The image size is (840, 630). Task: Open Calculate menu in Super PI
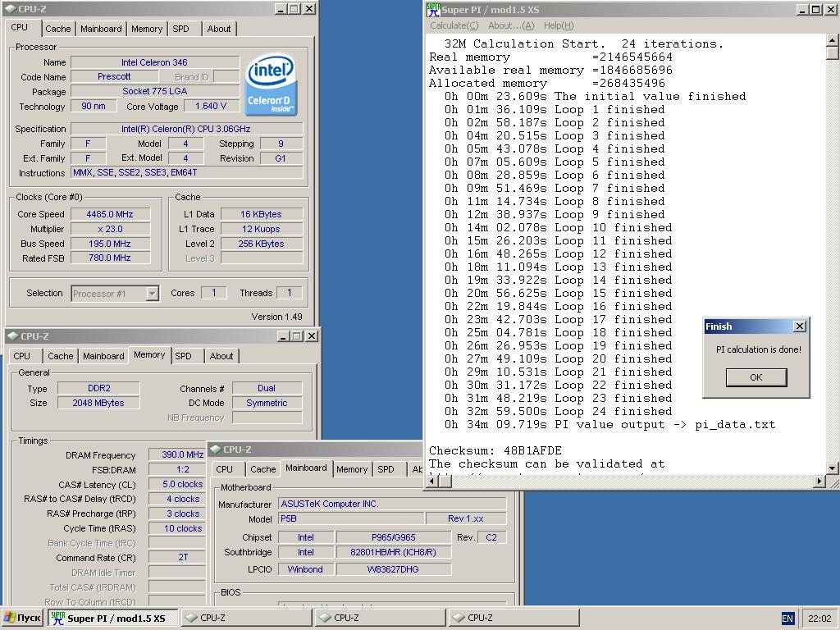click(x=454, y=25)
